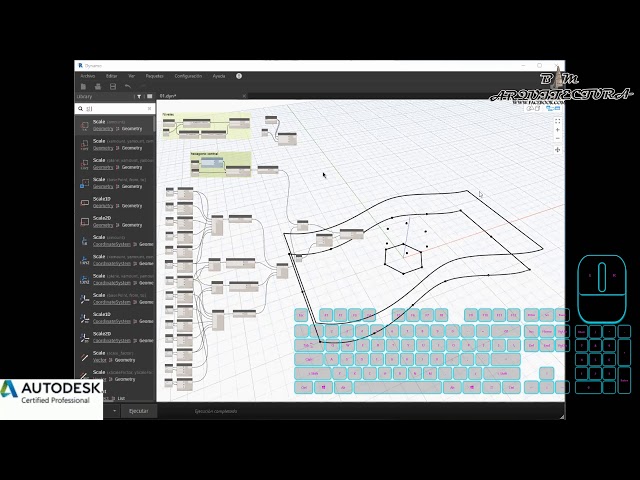Click the Open file toolbar icon
Viewport: 640px width, 480px height.
(x=98, y=87)
